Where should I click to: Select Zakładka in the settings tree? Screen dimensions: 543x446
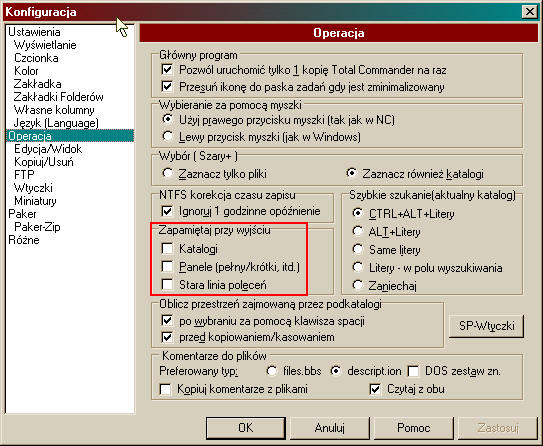point(37,84)
